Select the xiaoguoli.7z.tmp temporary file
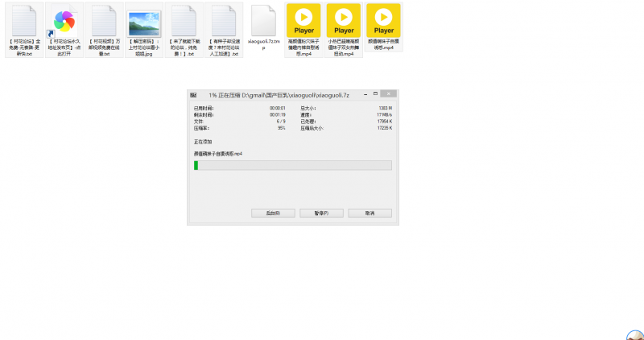 pos(264,22)
